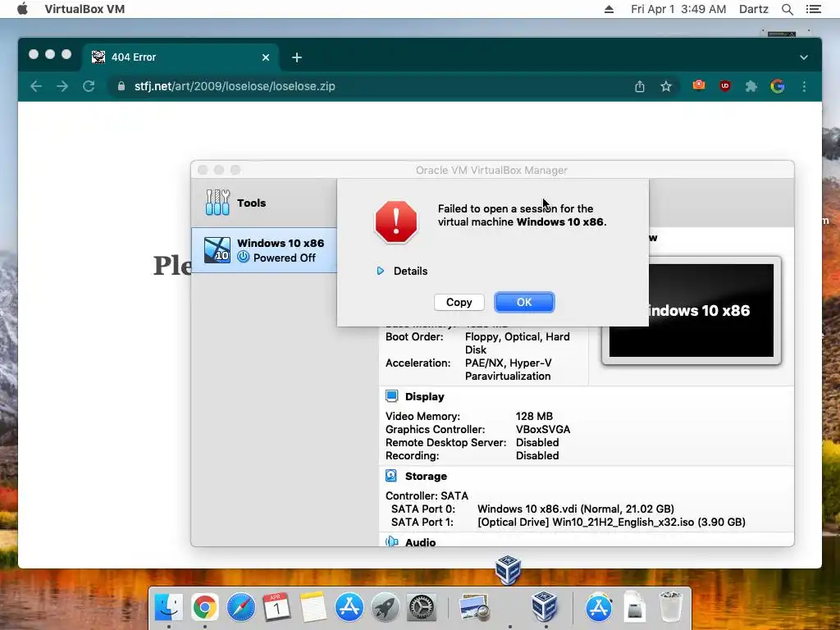Open the Dartz user menu
840x630 pixels.
click(x=753, y=9)
